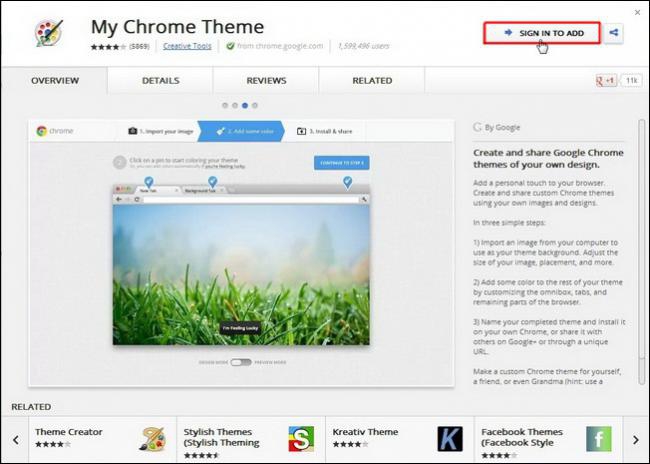Select the third screenshot carousel dot
650x464 pixels.
coord(245,105)
